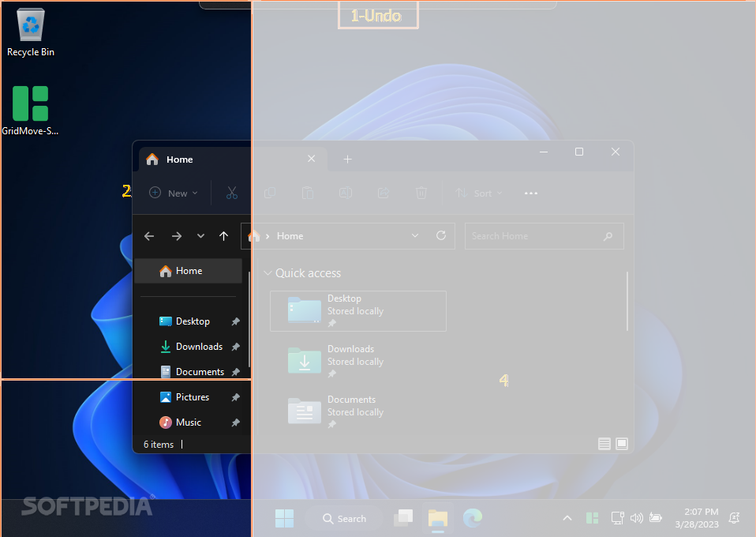Refresh the Home folder view
This screenshot has width=756, height=537.
pos(441,235)
